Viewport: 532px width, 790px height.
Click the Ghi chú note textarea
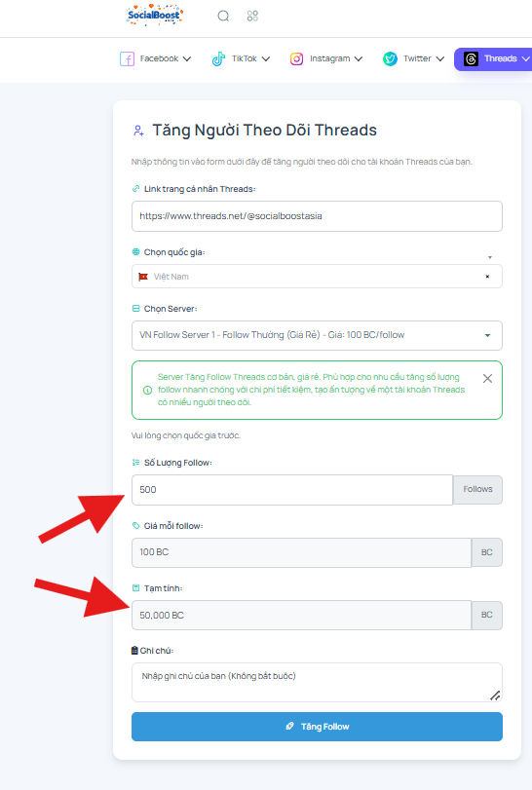tap(317, 682)
